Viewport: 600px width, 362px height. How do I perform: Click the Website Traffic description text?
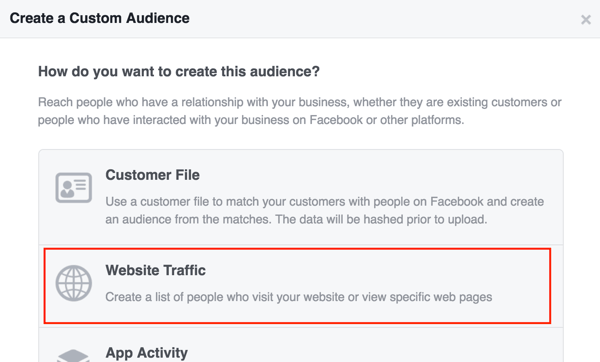(298, 297)
